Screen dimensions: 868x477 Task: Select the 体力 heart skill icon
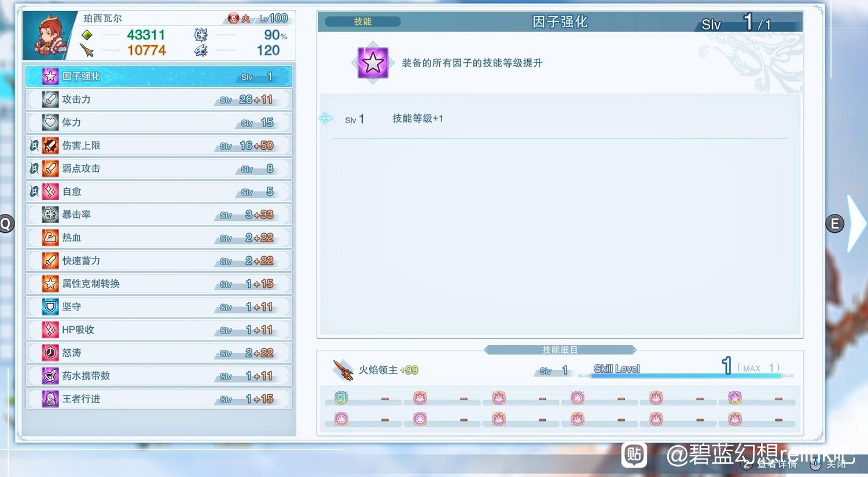pyautogui.click(x=50, y=122)
